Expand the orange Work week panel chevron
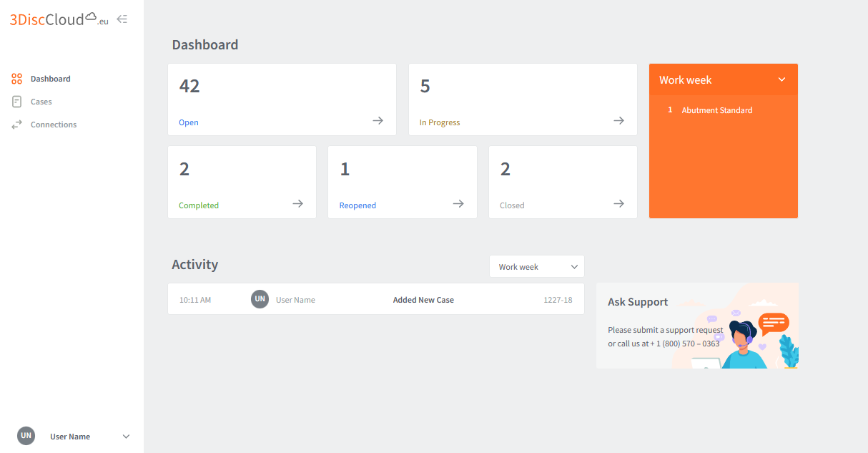868x453 pixels. point(781,79)
